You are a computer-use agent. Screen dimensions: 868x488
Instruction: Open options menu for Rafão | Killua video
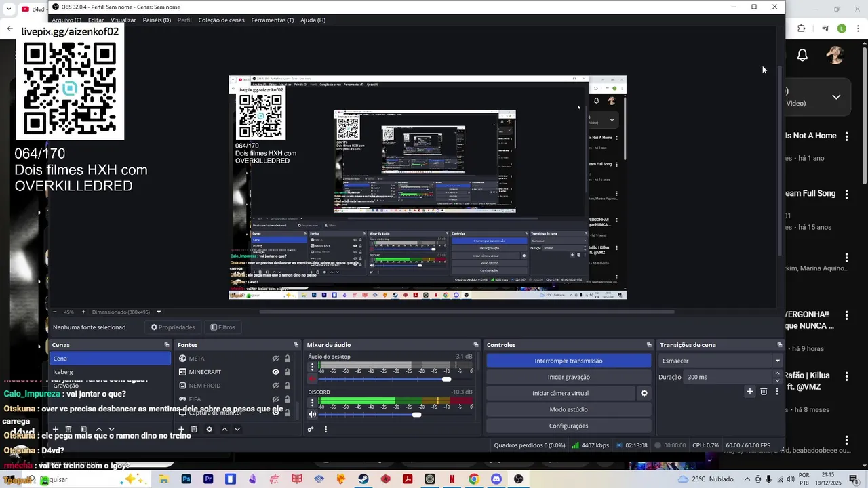pos(846,376)
